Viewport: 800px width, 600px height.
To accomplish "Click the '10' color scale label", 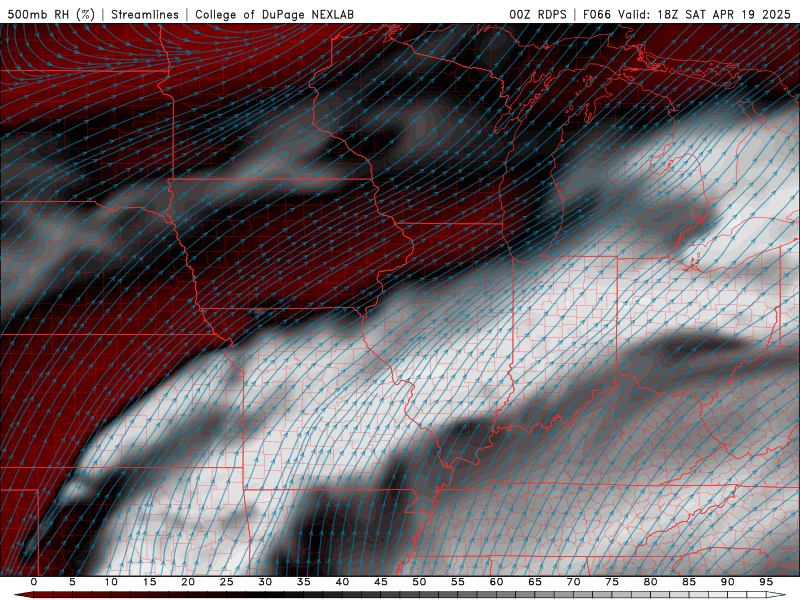I will click(x=111, y=582).
